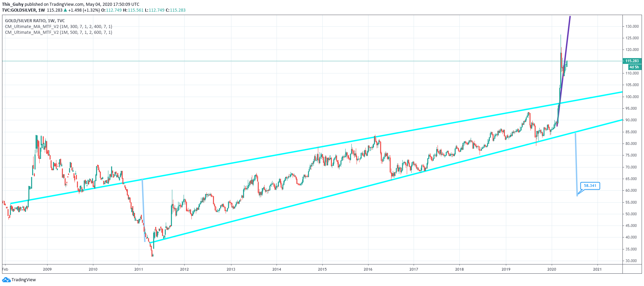Screen dimensions: 644x286
Task: Click the 70.000 price axis label
Action: [x=632, y=167]
